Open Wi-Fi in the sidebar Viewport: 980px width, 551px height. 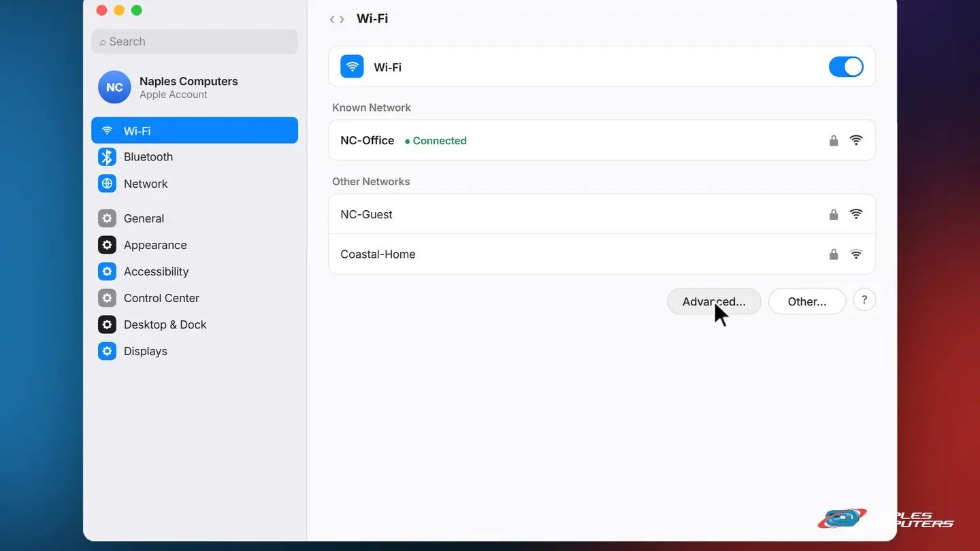(195, 131)
